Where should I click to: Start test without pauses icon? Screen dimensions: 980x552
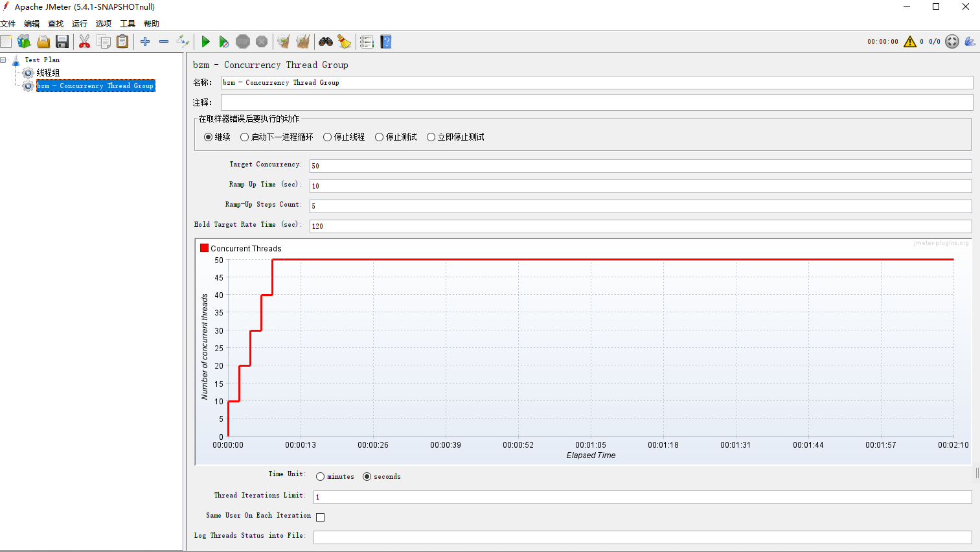(x=224, y=42)
